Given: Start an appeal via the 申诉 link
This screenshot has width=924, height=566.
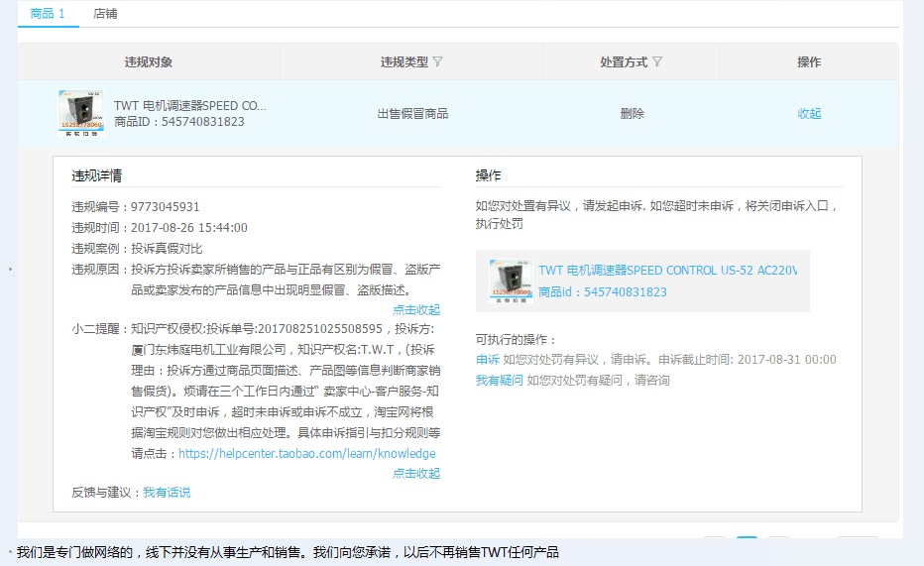Looking at the screenshot, I should (487, 360).
